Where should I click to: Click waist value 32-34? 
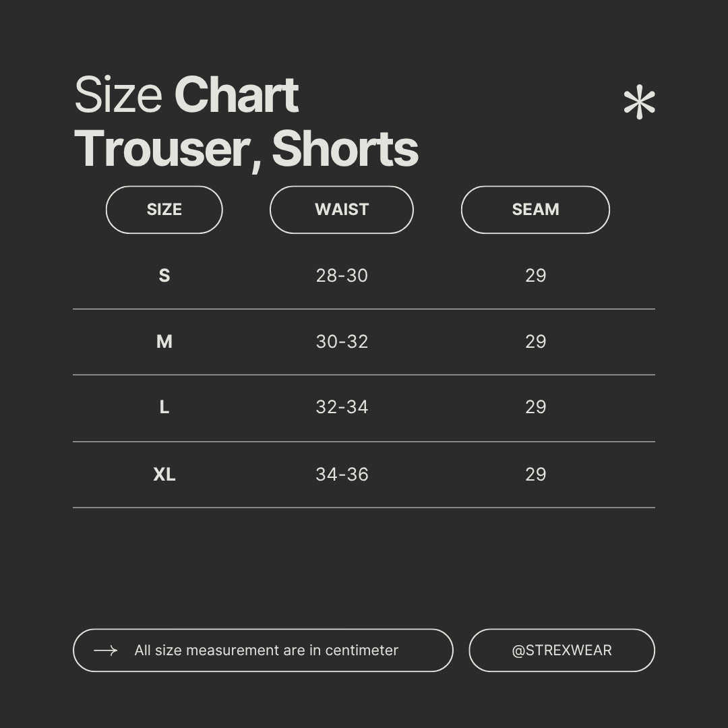click(342, 407)
